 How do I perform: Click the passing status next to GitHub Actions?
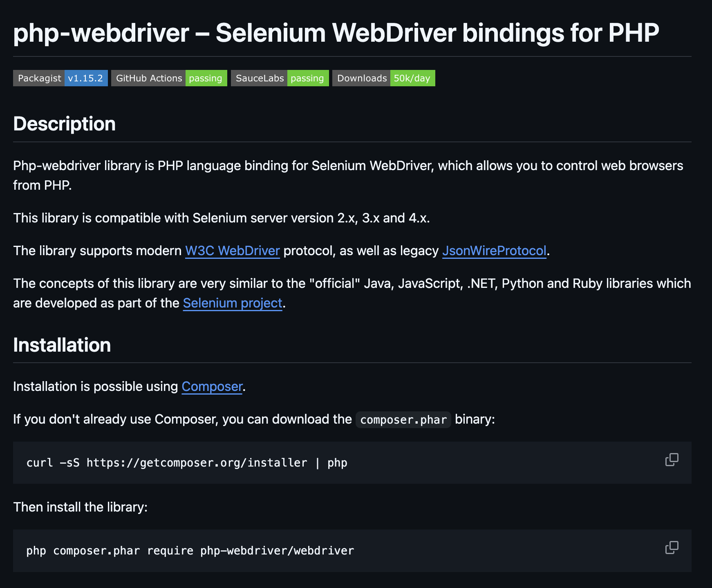click(x=206, y=78)
